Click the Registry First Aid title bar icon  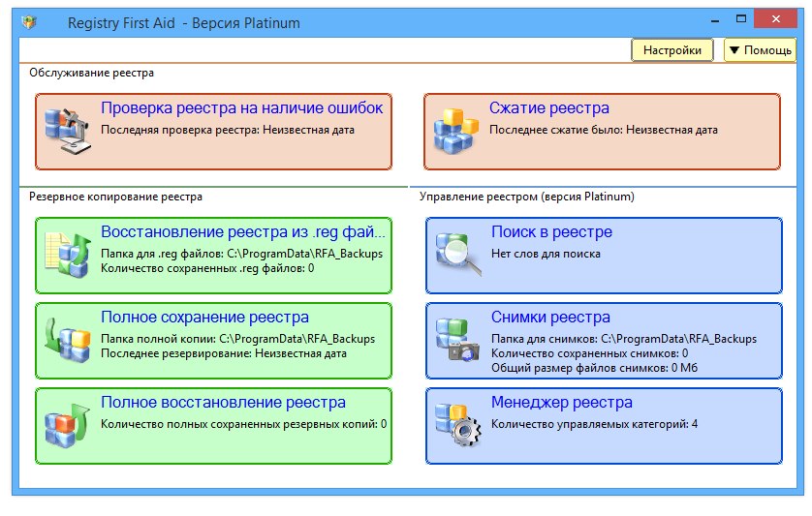[x=29, y=22]
